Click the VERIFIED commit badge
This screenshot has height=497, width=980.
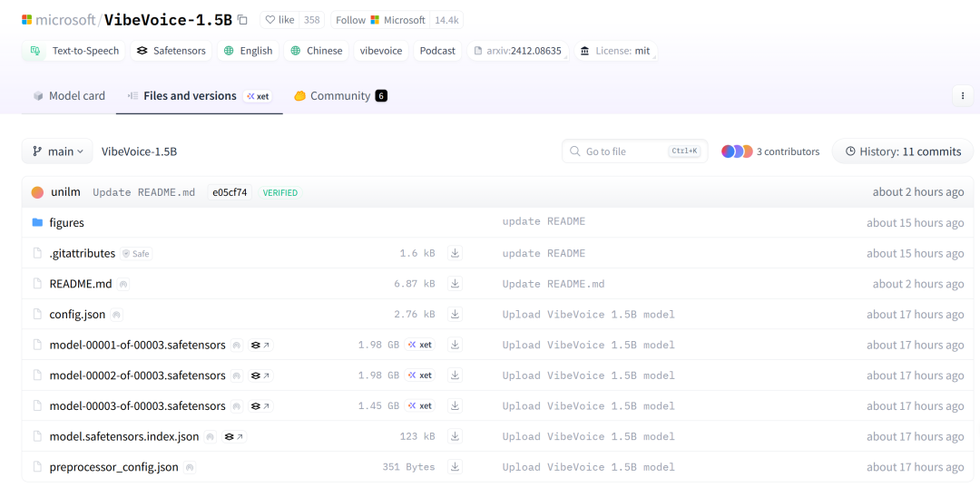280,192
